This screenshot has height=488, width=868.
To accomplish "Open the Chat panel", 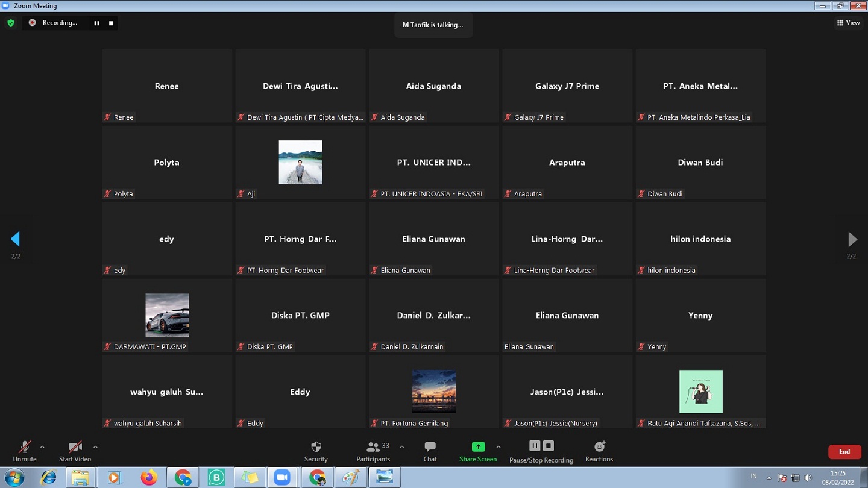I will pyautogui.click(x=430, y=451).
